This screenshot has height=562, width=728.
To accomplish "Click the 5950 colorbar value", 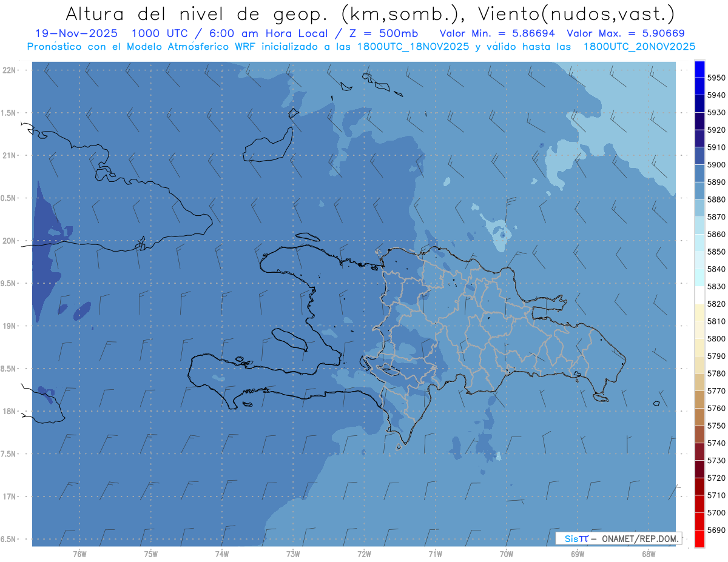I will [716, 78].
